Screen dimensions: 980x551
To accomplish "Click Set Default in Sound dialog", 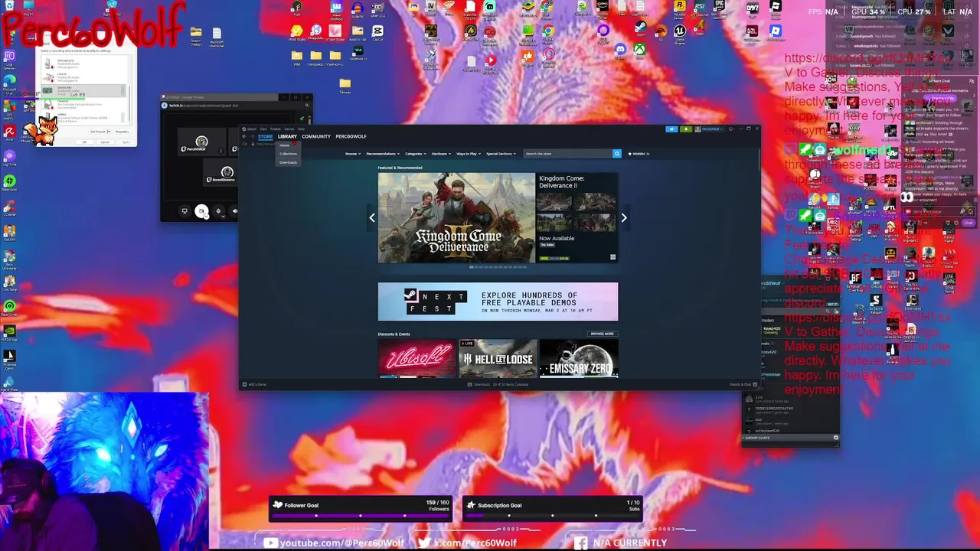I will pos(98,132).
